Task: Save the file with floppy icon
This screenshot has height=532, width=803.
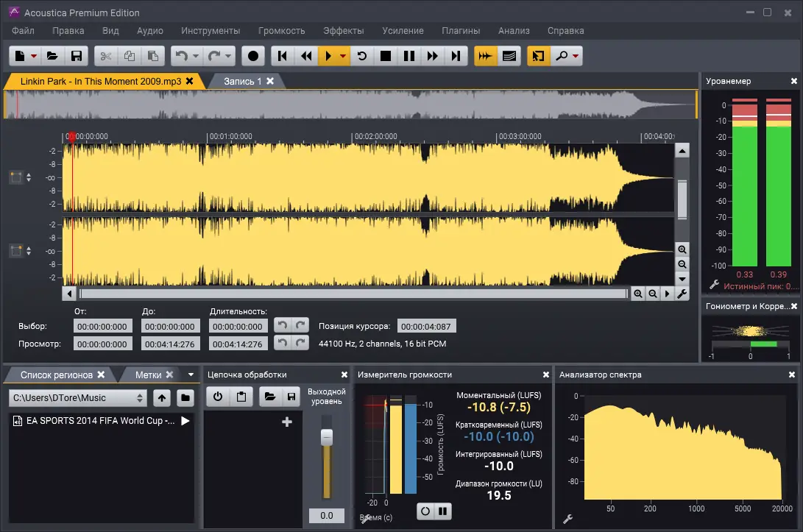Action: pos(77,56)
